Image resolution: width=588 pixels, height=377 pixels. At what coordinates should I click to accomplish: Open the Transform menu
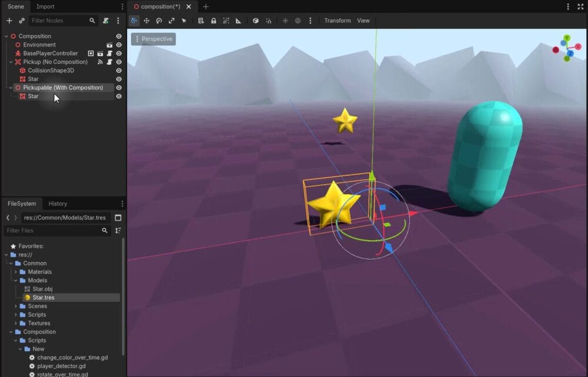click(338, 21)
